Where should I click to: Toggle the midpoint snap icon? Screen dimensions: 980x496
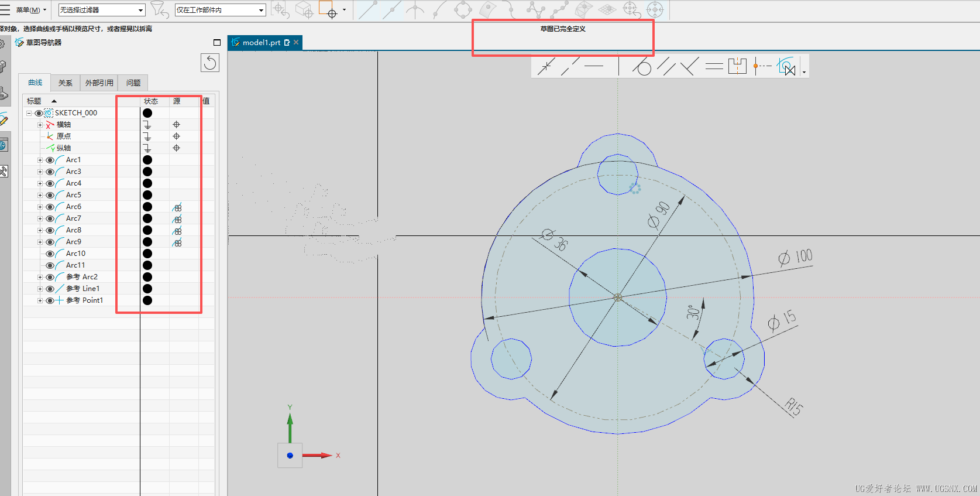(x=391, y=9)
